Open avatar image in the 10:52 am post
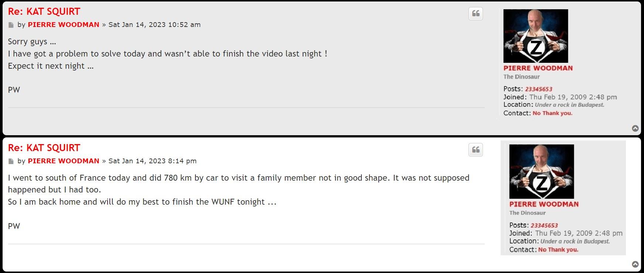 [535, 36]
